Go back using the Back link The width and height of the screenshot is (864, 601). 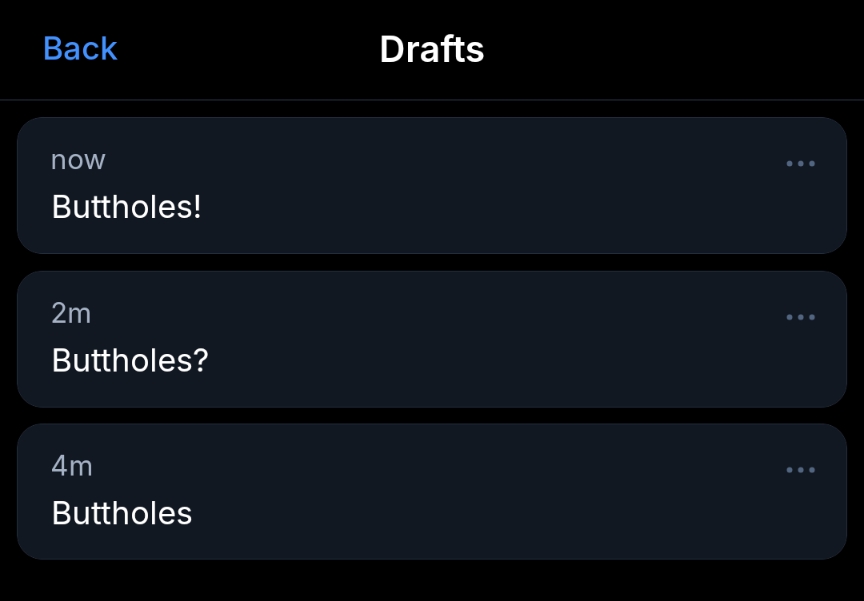tap(80, 48)
